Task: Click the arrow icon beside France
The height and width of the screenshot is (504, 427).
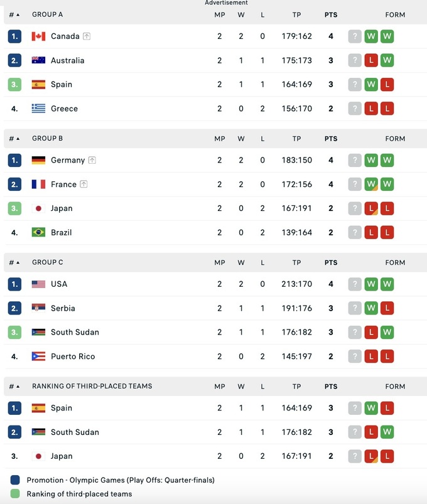Action: pos(84,185)
